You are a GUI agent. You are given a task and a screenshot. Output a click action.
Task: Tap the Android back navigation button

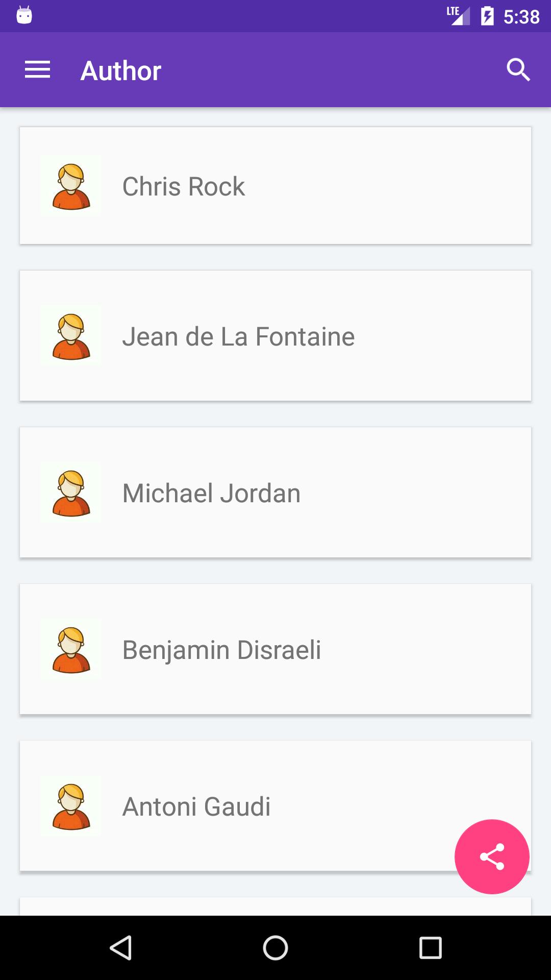121,948
